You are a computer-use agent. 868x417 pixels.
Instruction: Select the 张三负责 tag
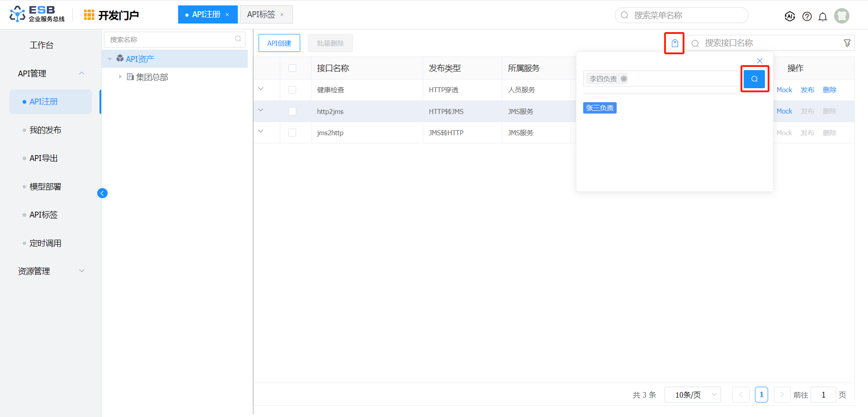click(599, 108)
